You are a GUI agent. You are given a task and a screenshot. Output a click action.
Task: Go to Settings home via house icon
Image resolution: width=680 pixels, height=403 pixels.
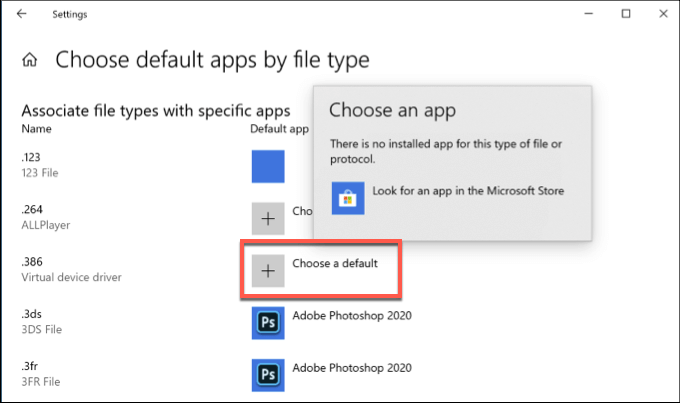click(x=29, y=60)
